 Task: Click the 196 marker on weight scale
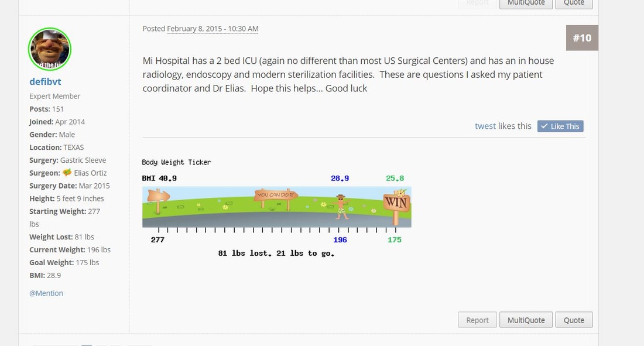pyautogui.click(x=340, y=240)
